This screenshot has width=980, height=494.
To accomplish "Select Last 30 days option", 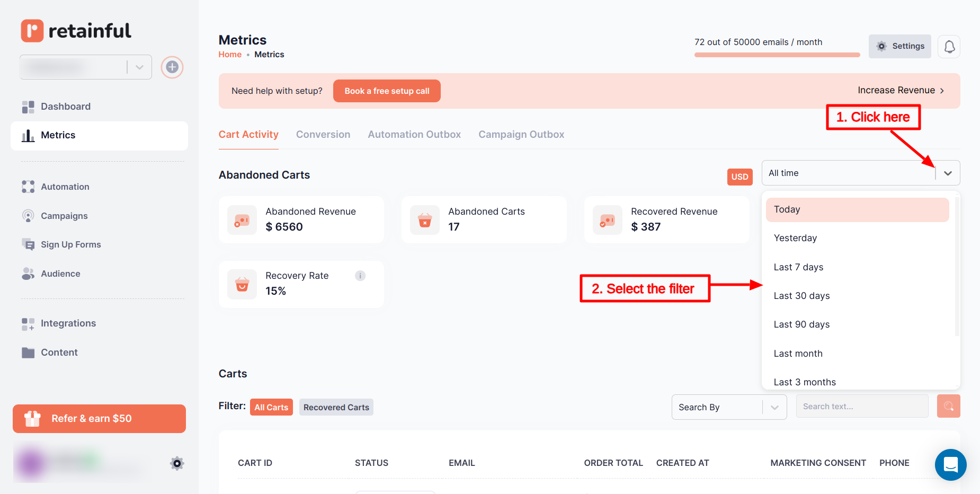I will click(x=801, y=296).
